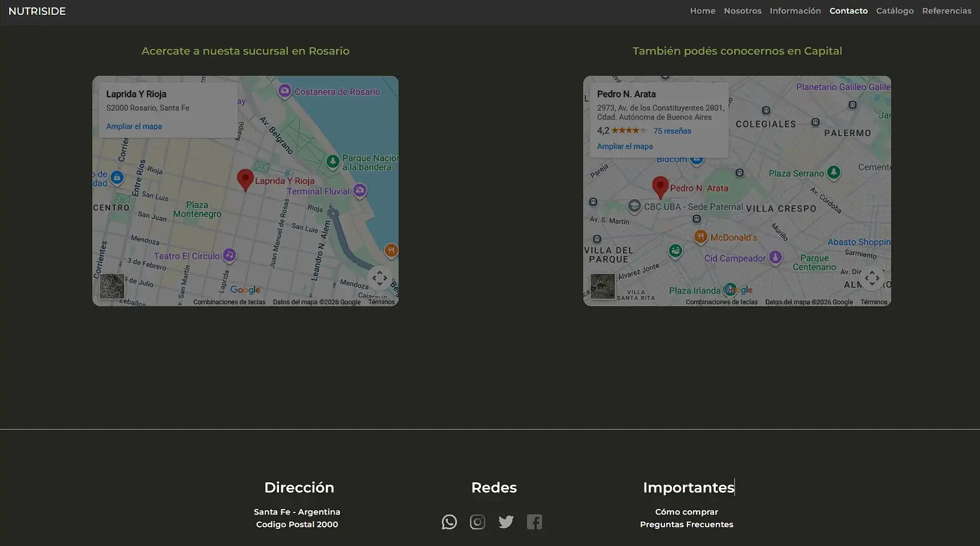Click Términos on the Rosario map

[382, 302]
